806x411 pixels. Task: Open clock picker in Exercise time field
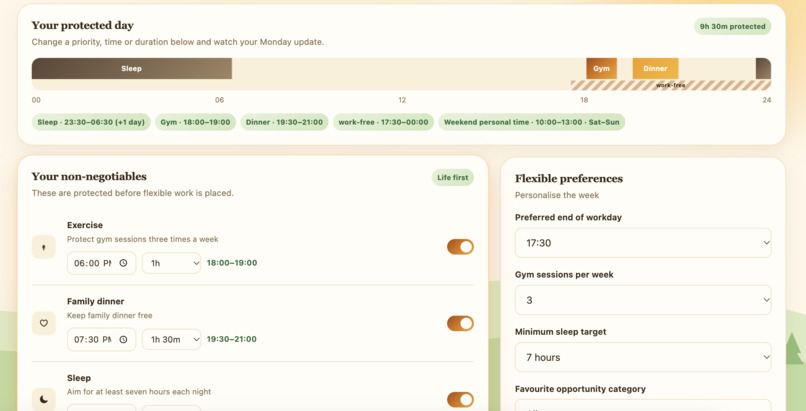[x=123, y=263]
